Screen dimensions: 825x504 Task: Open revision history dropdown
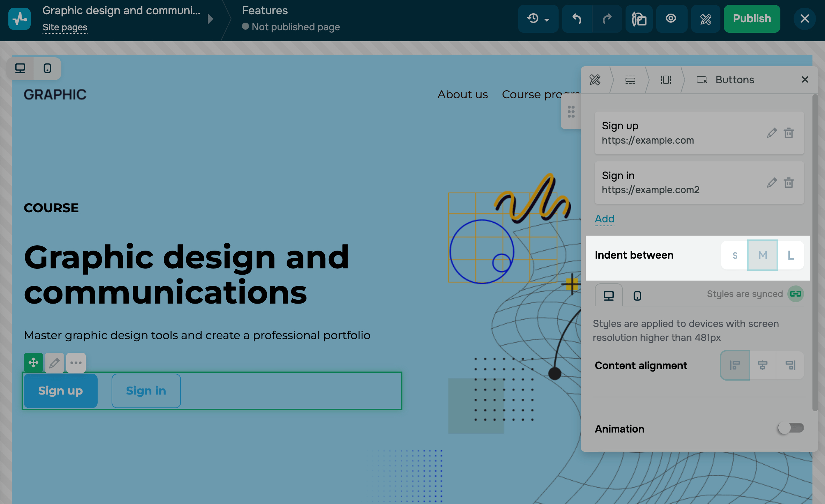(x=538, y=19)
